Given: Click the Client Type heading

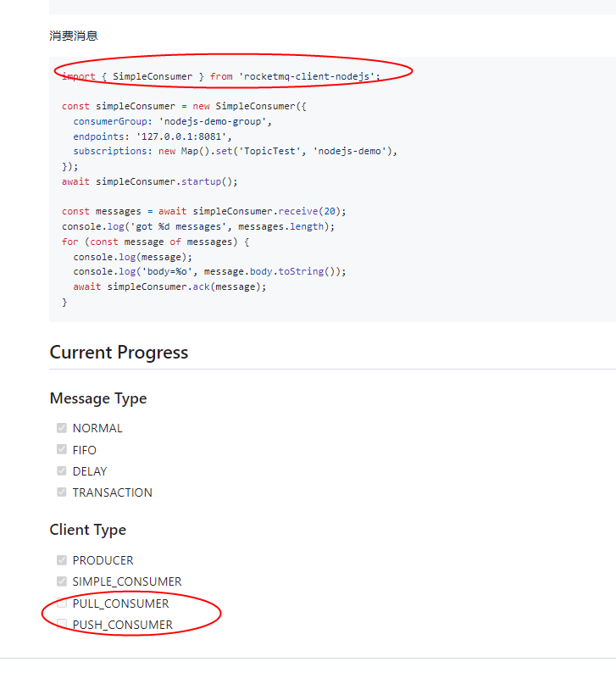Looking at the screenshot, I should point(88,530).
